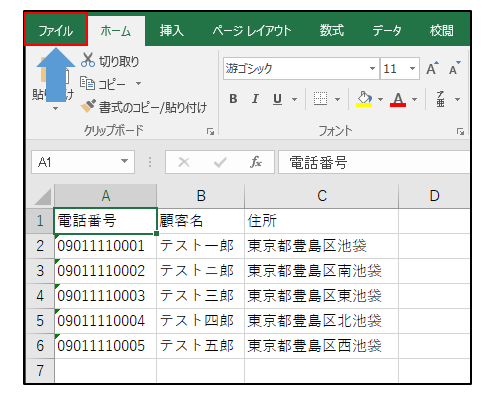Screen dimensions: 489x397
Task: Open the クリップボード dialog launcher
Action: pyautogui.click(x=210, y=132)
